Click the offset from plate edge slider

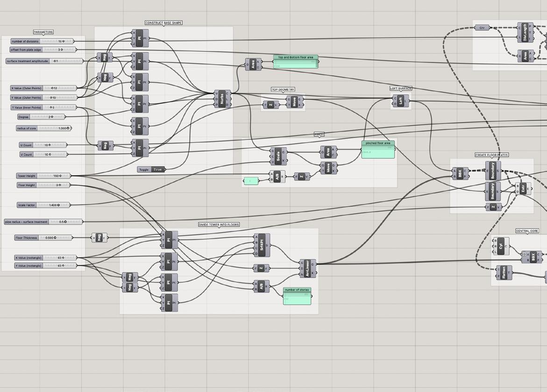(x=43, y=50)
